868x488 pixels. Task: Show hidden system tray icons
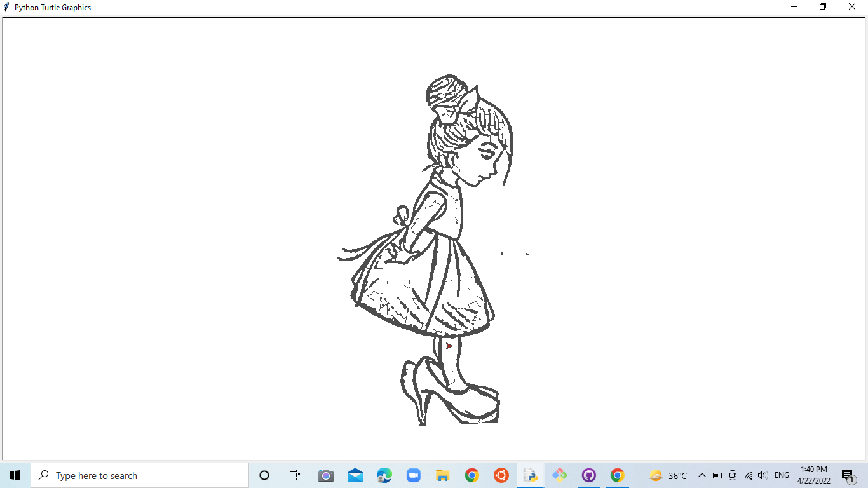click(x=702, y=475)
